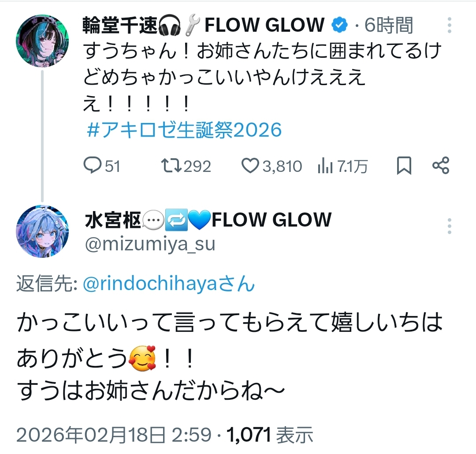Click the reply icon with 51 replies
Screen dimensions: 476x454
pos(93,166)
